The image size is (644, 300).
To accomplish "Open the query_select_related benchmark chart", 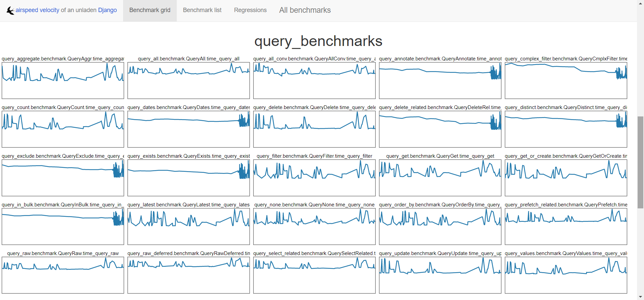I will [314, 275].
